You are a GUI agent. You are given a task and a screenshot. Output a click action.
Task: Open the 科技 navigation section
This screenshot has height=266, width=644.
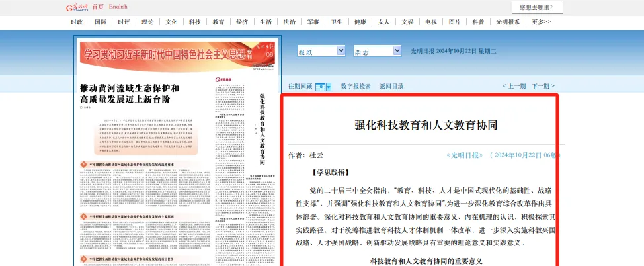coord(194,22)
